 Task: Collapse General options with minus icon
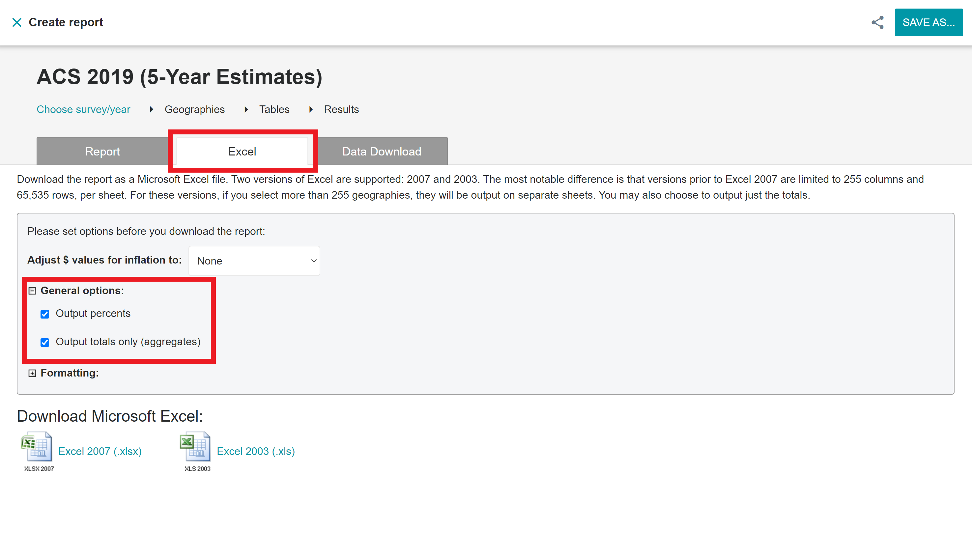click(32, 291)
